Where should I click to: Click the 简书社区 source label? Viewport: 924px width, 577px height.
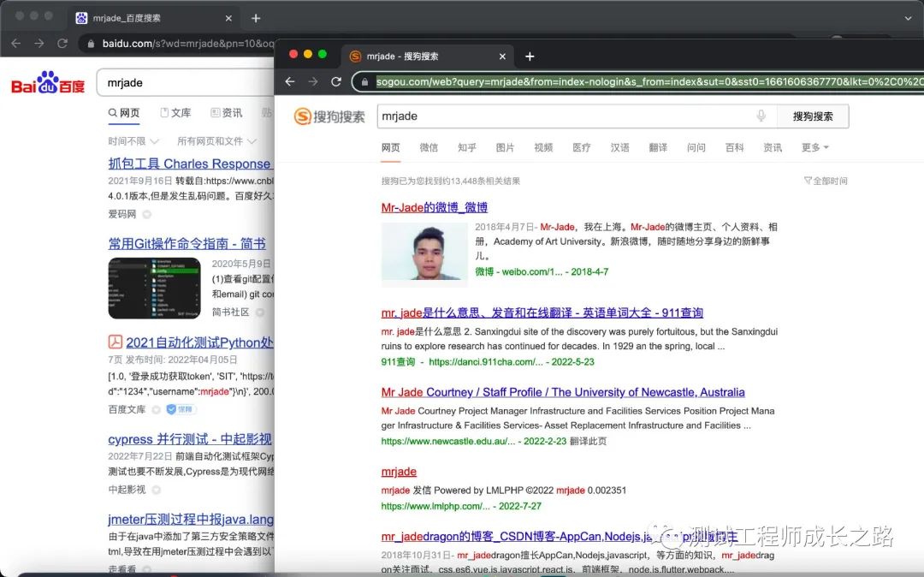(230, 312)
